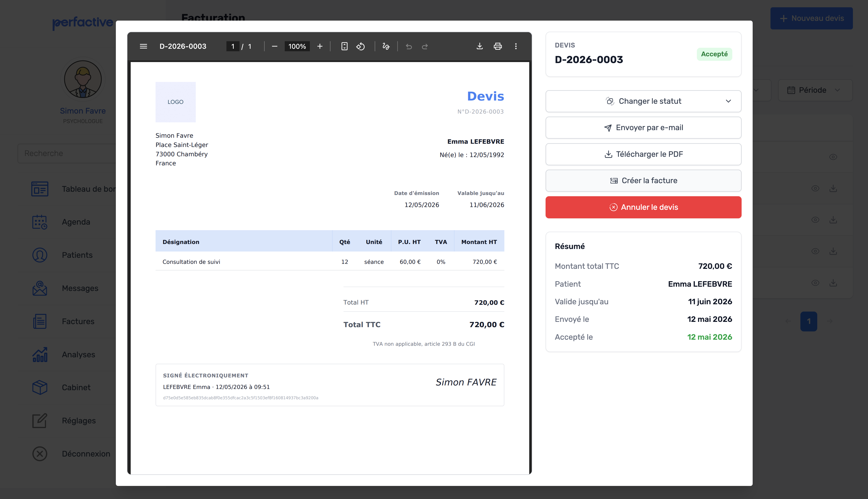The height and width of the screenshot is (499, 868).
Task: Create an invoice with Créer la facture
Action: [643, 181]
